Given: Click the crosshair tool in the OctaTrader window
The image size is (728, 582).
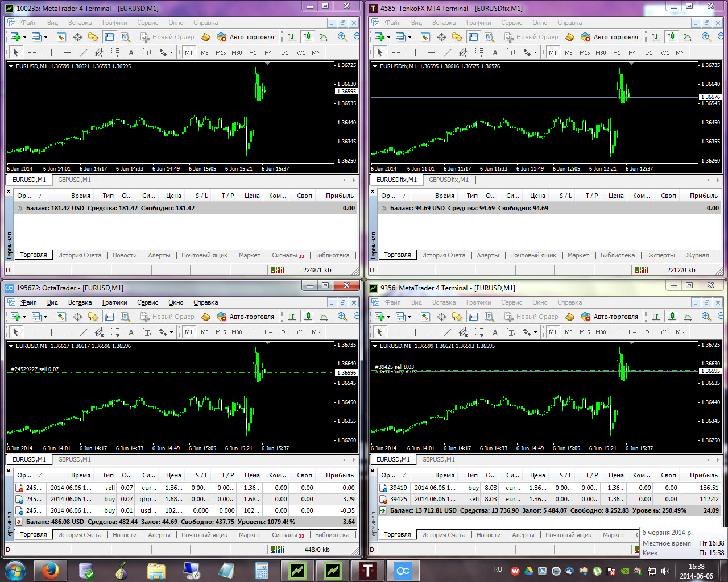Looking at the screenshot, I should pos(32,332).
